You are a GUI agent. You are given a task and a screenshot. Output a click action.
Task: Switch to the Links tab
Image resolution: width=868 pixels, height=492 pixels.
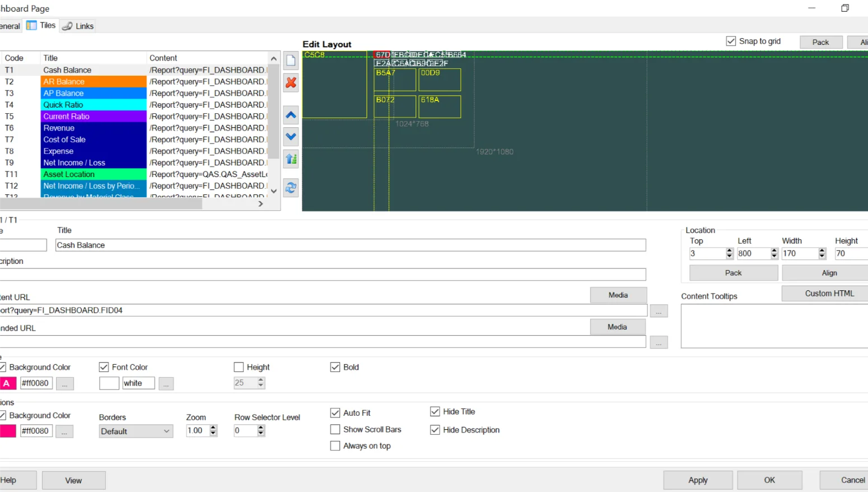78,26
